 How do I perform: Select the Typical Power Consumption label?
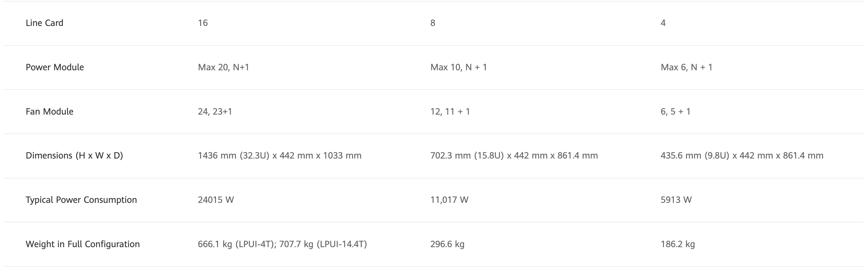click(81, 200)
